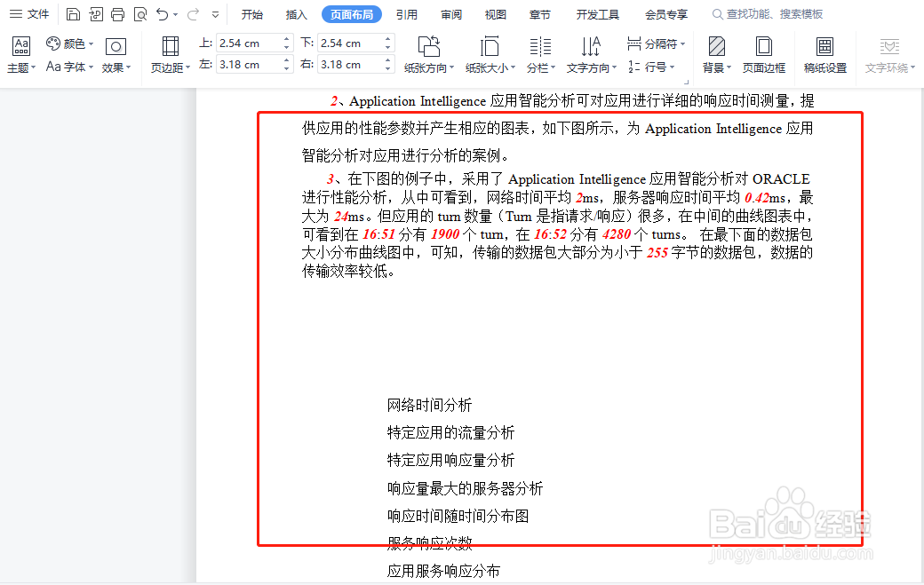Click the text line 应用服务响应分布
Image resolution: width=924 pixels, height=585 pixels.
(x=443, y=571)
